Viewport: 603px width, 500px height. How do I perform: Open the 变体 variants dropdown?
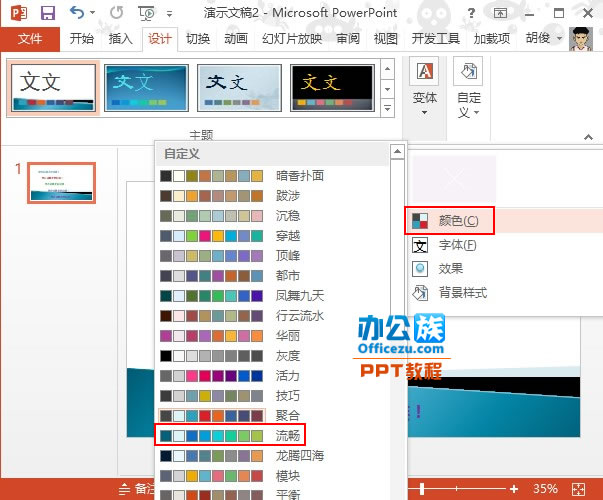pos(425,87)
